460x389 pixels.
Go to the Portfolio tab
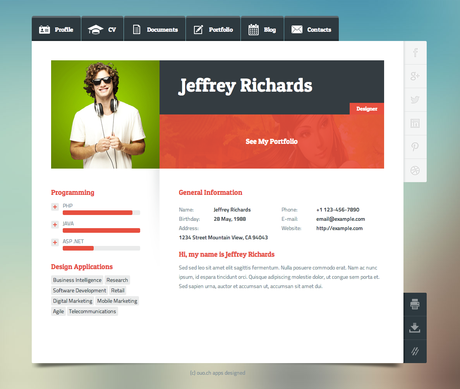click(213, 29)
